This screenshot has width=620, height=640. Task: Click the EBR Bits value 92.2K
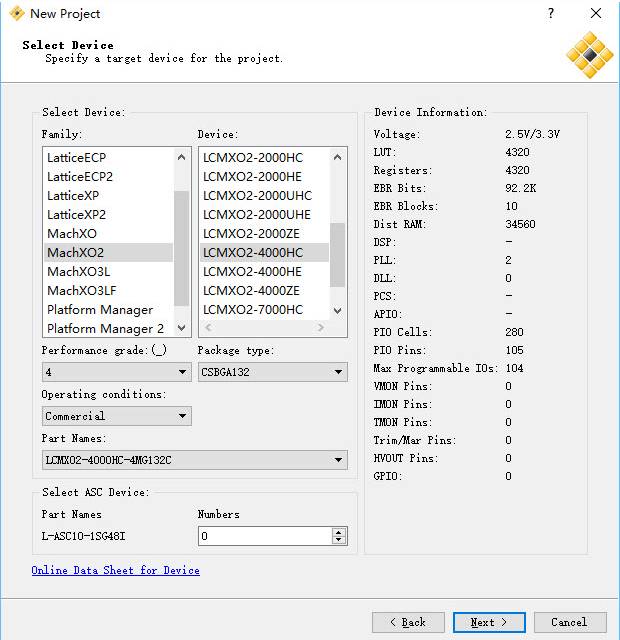pos(520,188)
